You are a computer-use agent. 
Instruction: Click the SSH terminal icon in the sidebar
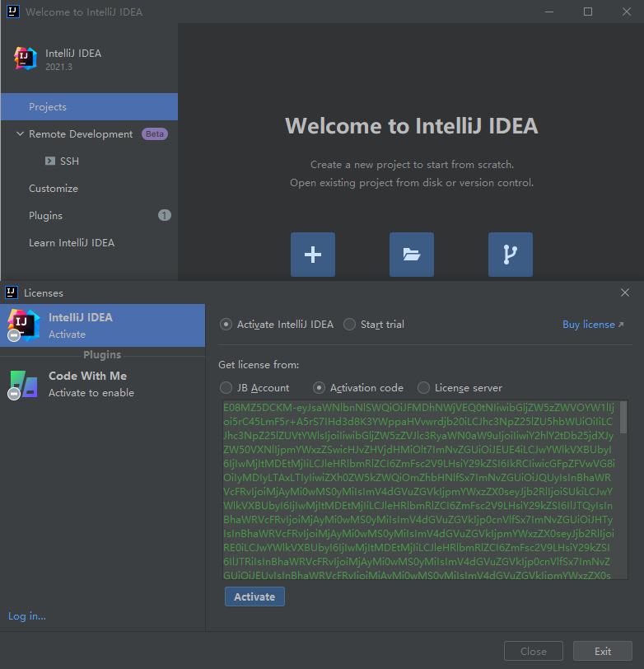[x=50, y=161]
